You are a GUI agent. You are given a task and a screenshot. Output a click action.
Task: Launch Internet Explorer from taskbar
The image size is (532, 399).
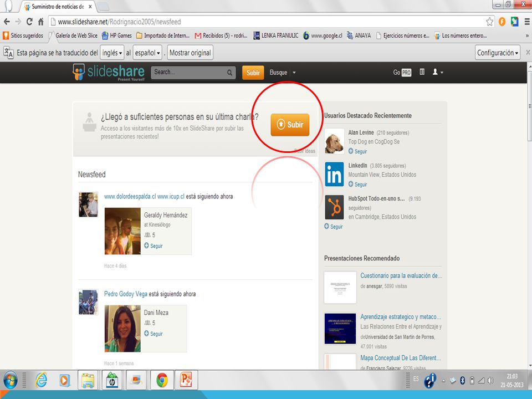tap(41, 380)
